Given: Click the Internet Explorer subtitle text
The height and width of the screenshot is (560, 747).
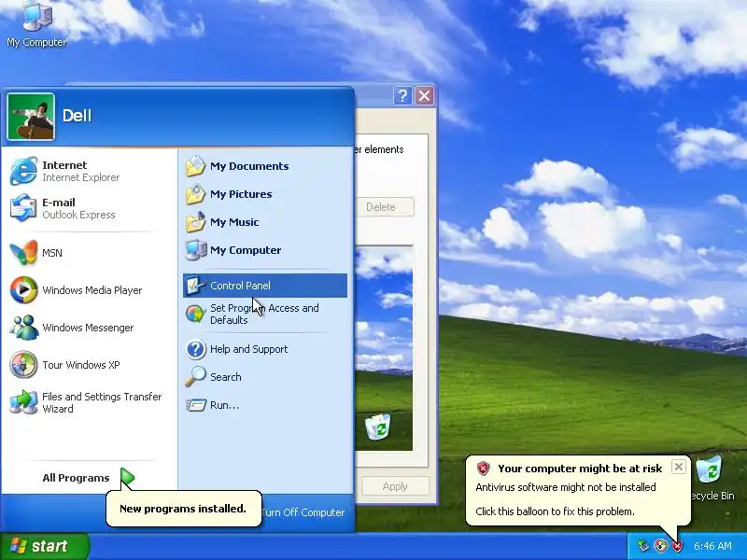Looking at the screenshot, I should [81, 177].
